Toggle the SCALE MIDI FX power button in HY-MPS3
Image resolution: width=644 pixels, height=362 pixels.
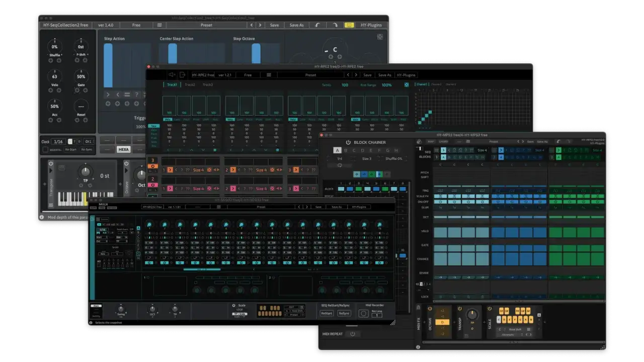[x=489, y=308]
